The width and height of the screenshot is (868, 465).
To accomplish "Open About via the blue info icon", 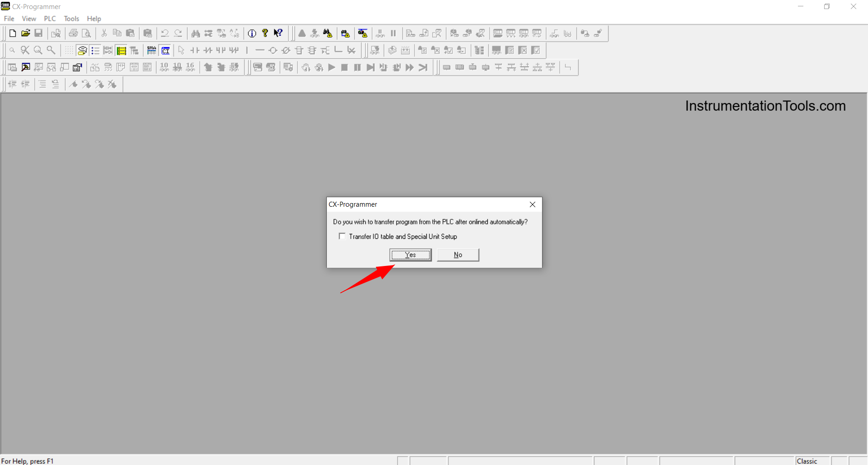I will point(252,33).
